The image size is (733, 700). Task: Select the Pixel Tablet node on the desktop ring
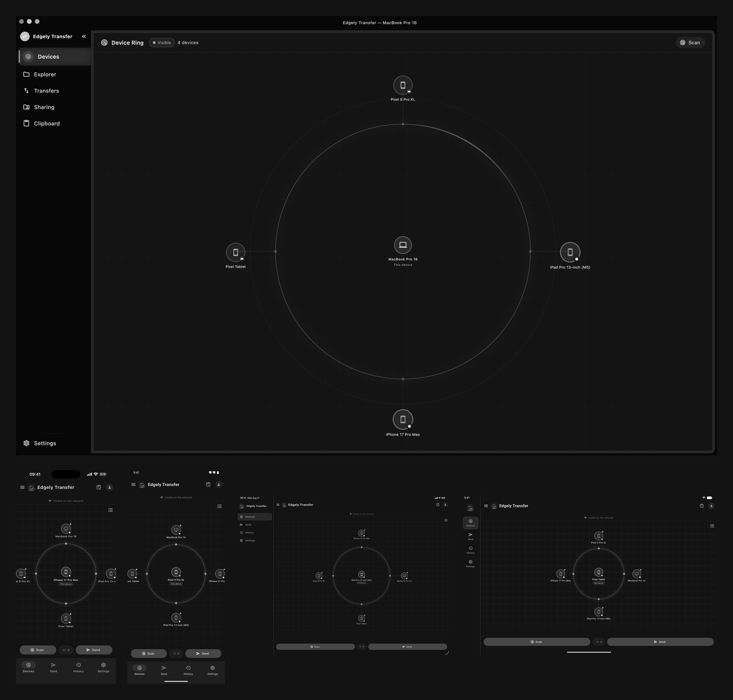coord(236,253)
